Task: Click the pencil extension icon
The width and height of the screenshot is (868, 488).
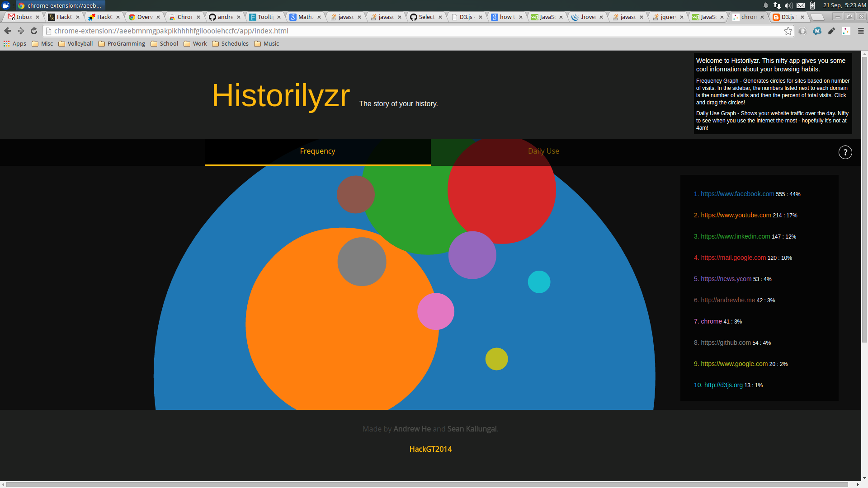Action: click(x=831, y=31)
